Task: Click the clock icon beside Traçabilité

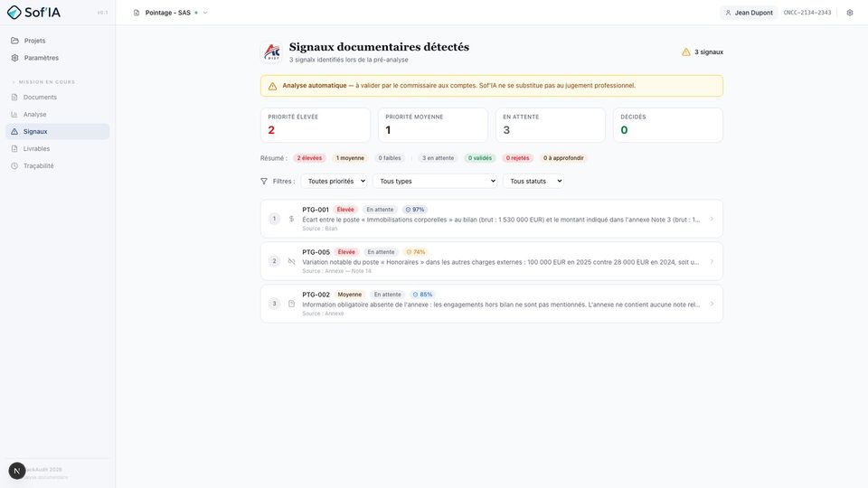Action: coord(14,165)
